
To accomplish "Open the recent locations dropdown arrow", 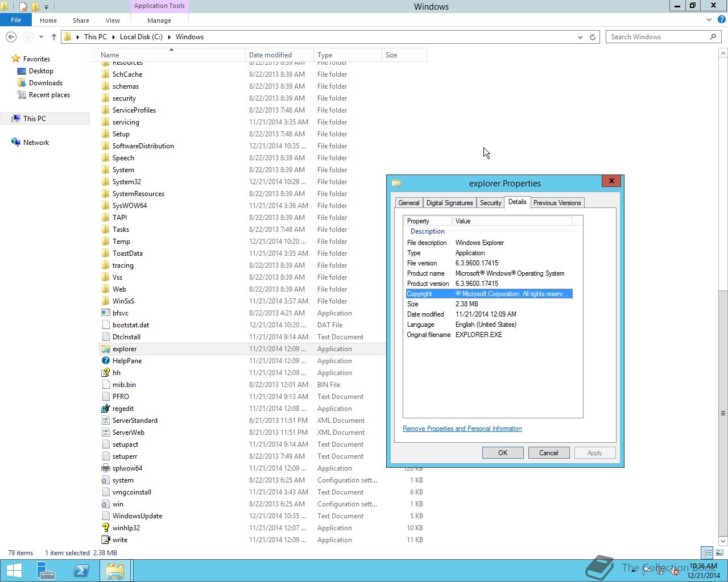I will click(41, 37).
